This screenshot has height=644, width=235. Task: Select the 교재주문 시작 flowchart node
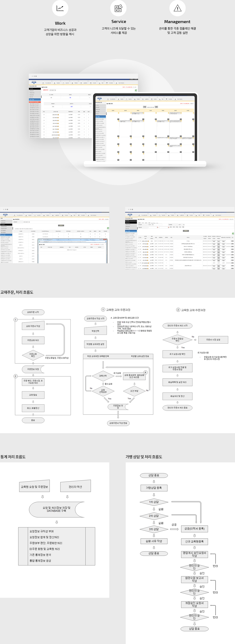pos(33,312)
